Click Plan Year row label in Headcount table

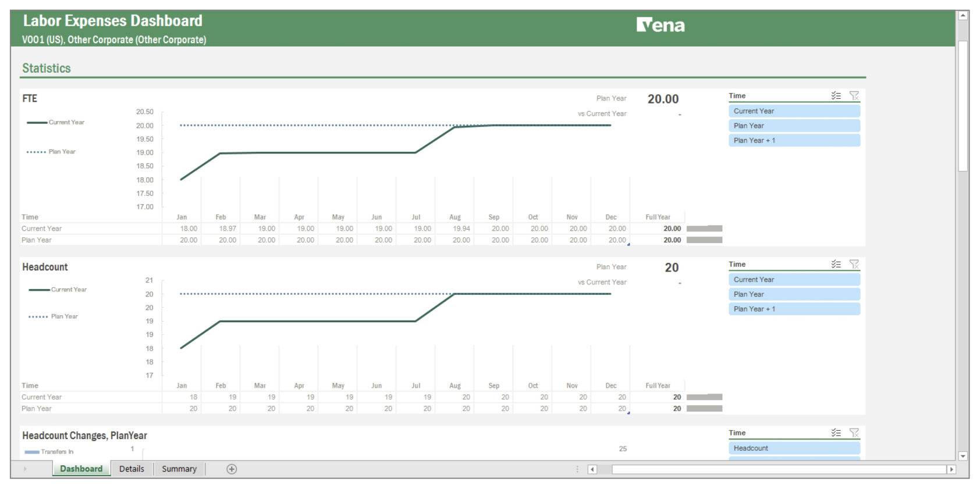(x=36, y=409)
